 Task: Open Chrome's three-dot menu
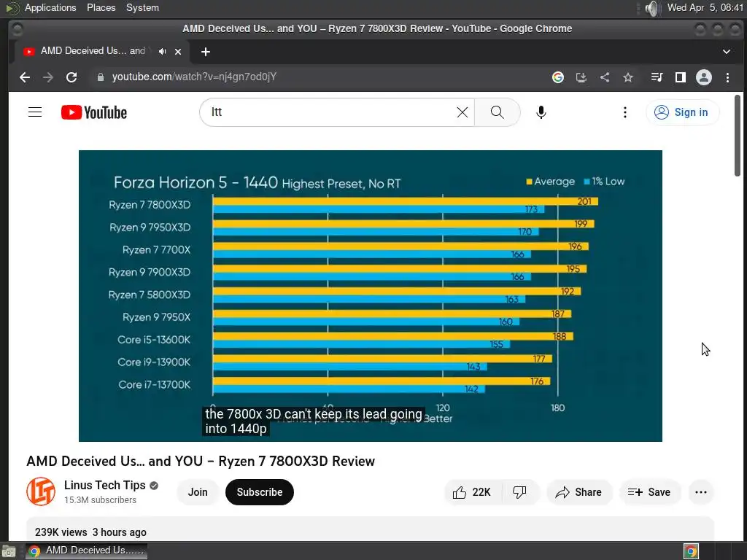[x=727, y=77]
